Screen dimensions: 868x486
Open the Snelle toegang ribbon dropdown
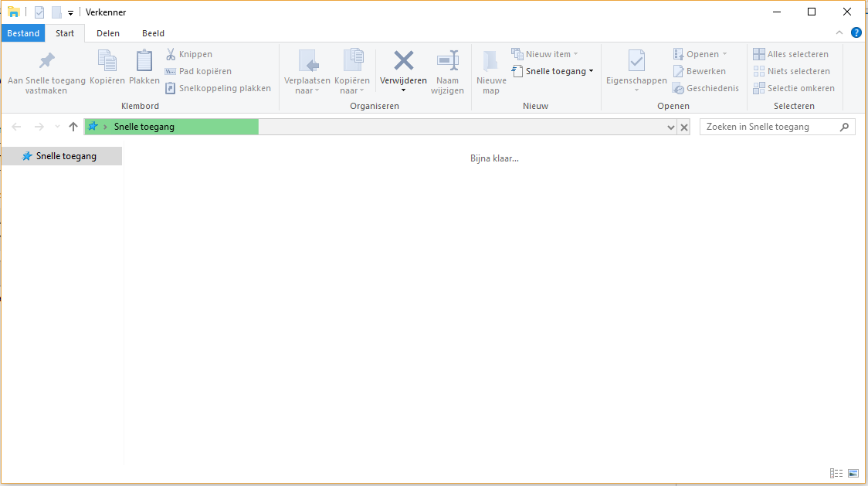click(x=552, y=71)
